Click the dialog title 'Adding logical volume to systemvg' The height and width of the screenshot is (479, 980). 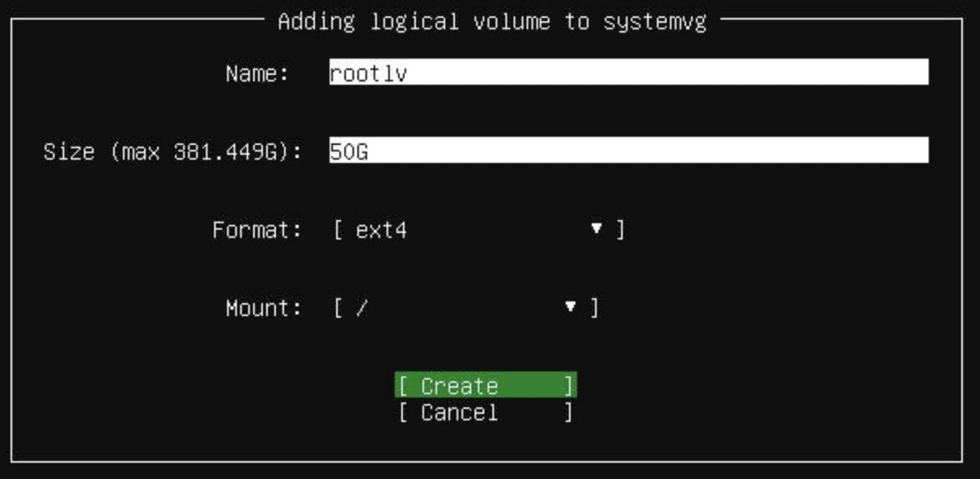(x=492, y=22)
